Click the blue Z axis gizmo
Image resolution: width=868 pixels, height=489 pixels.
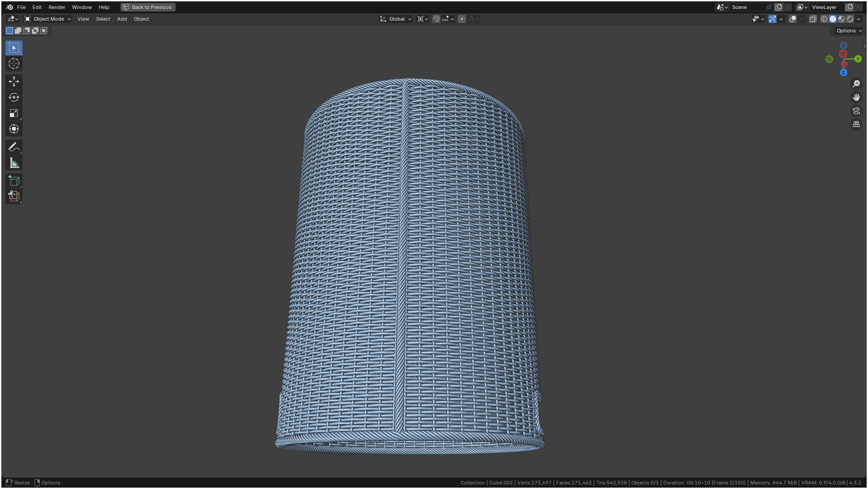pos(843,72)
